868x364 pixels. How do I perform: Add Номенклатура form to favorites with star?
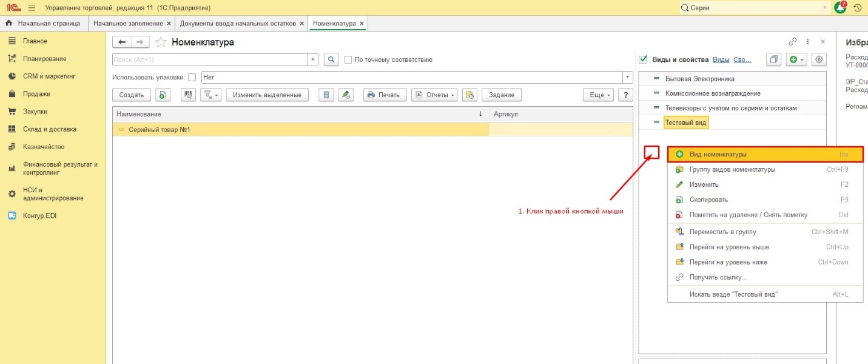(x=161, y=42)
